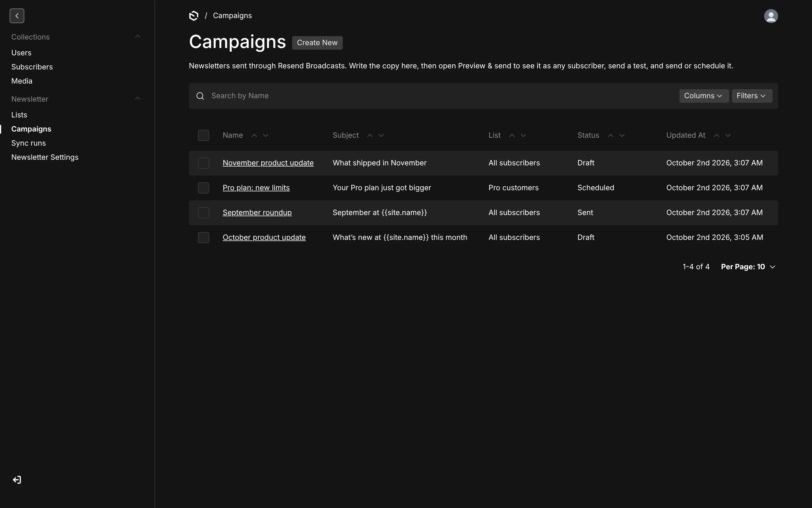The image size is (812, 508).
Task: Sort List column descending
Action: click(524, 135)
